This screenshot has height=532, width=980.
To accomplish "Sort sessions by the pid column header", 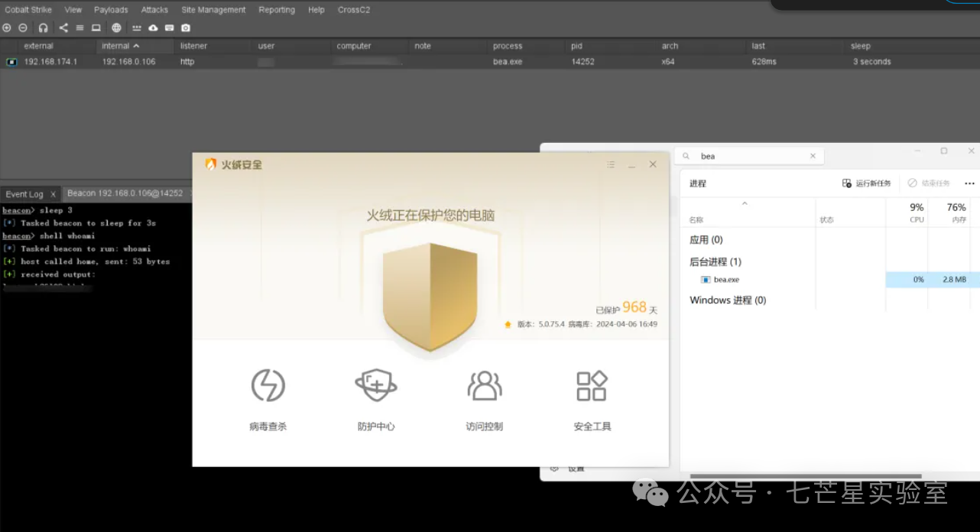I will [x=612, y=46].
